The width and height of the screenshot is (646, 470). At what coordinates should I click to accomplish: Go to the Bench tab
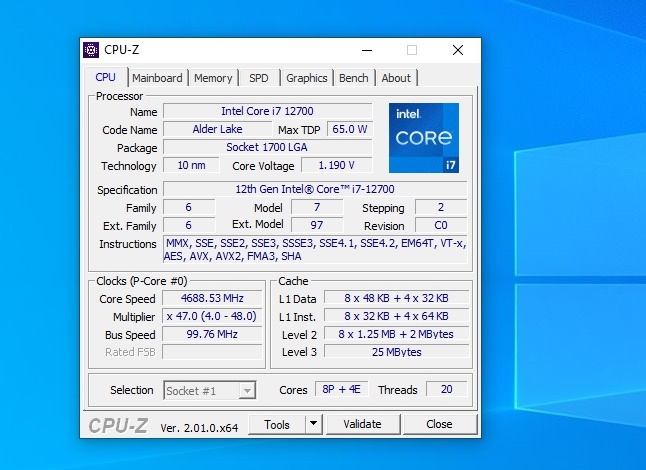tap(353, 78)
